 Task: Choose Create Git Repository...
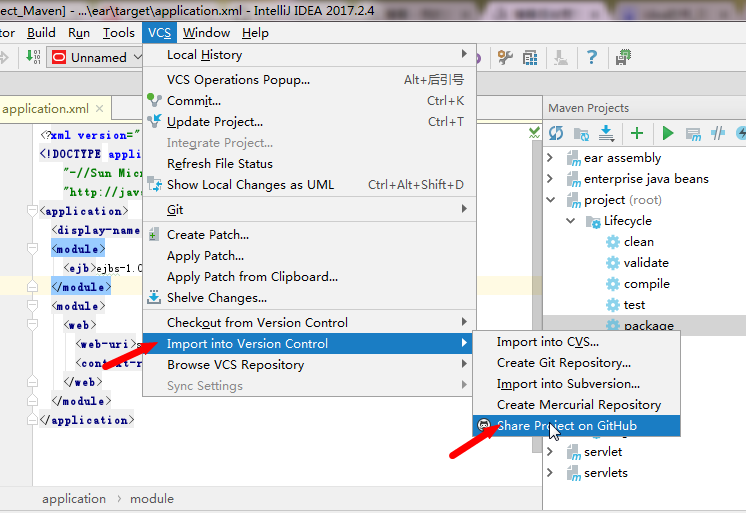(x=576, y=363)
